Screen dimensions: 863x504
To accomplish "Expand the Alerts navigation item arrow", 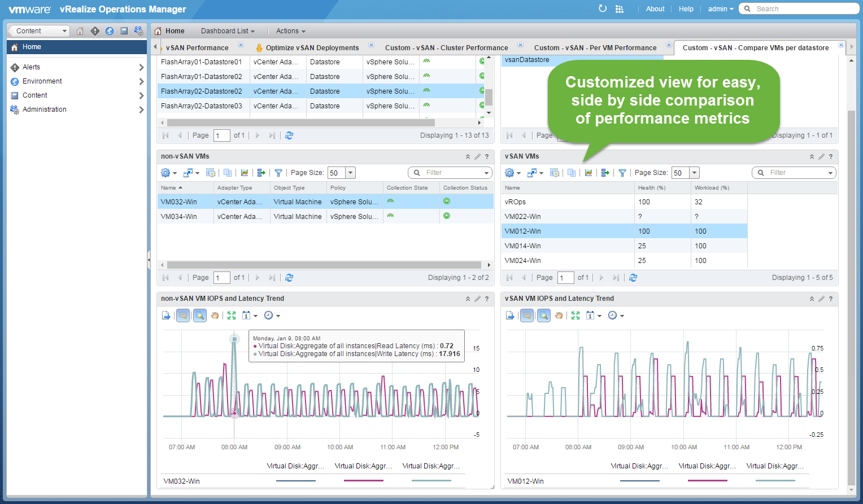I will click(141, 67).
